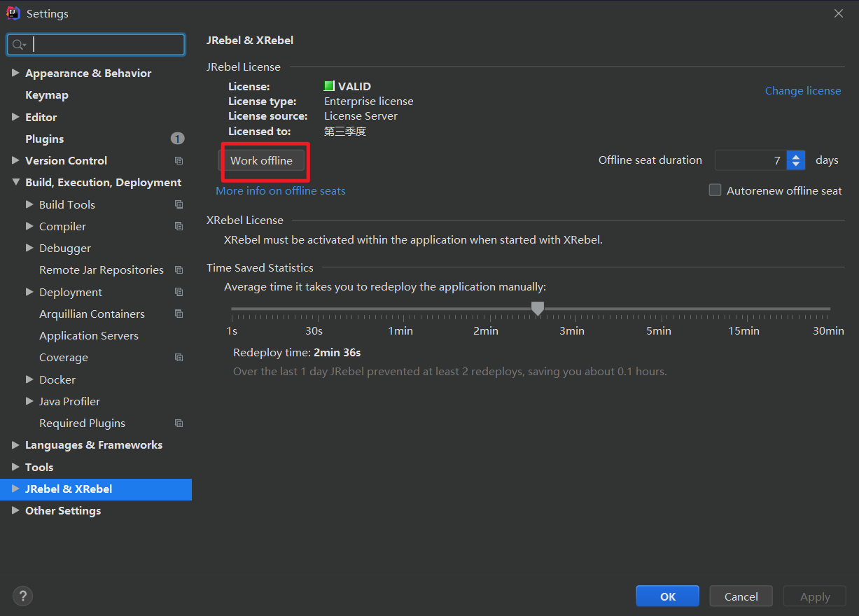Screen dimensions: 859x616
Task: Expand the Appearance & Behavior section
Action: coord(15,73)
